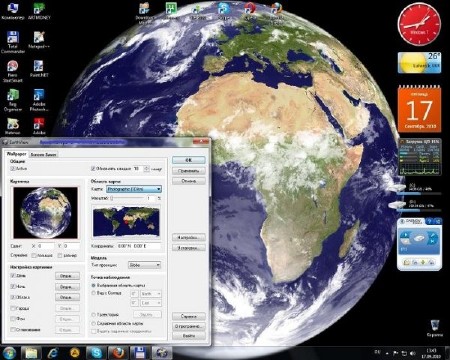This screenshot has width=450, height=360.
Task: Open День options with its Опции button
Action: (67, 276)
